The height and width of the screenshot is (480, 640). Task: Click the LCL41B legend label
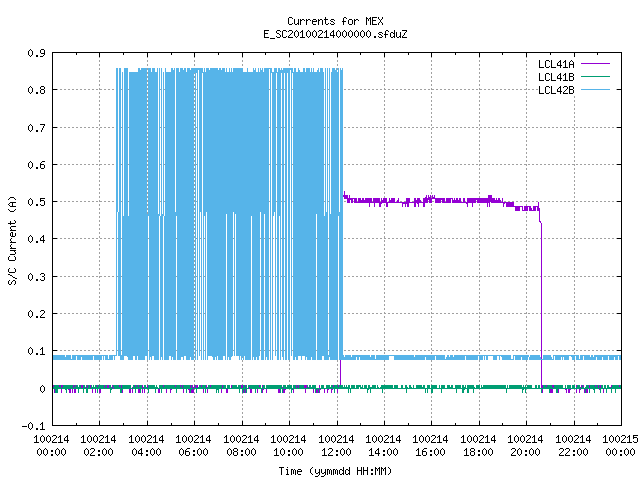[556, 77]
